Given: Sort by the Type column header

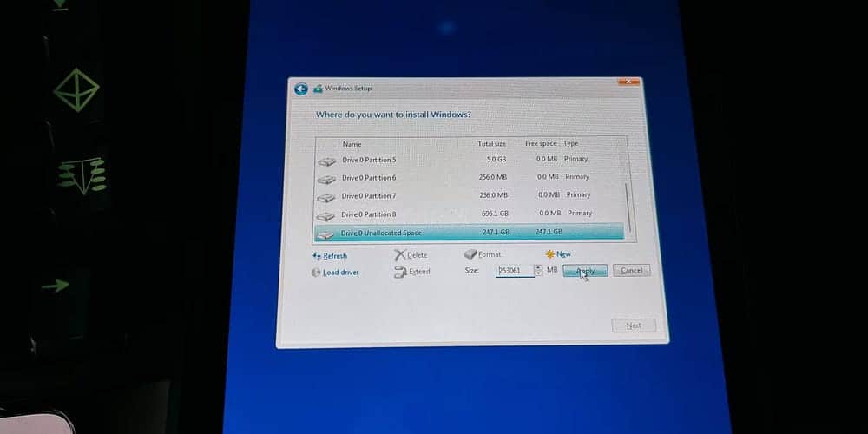Looking at the screenshot, I should coord(571,143).
